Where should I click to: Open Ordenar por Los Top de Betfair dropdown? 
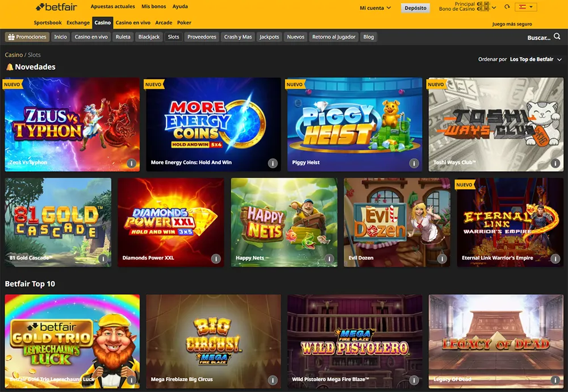click(520, 59)
